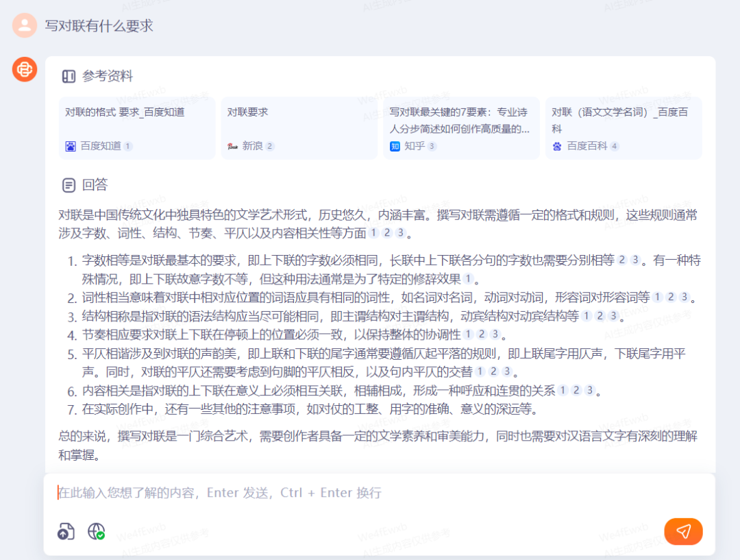Click citation 2 after 动宾结构对动宾结构等
Image resolution: width=740 pixels, height=560 pixels.
[600, 316]
